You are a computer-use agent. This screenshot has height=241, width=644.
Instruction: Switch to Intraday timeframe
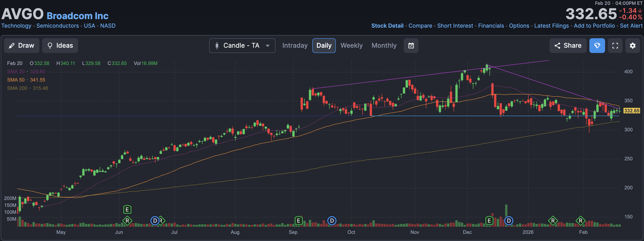(295, 45)
